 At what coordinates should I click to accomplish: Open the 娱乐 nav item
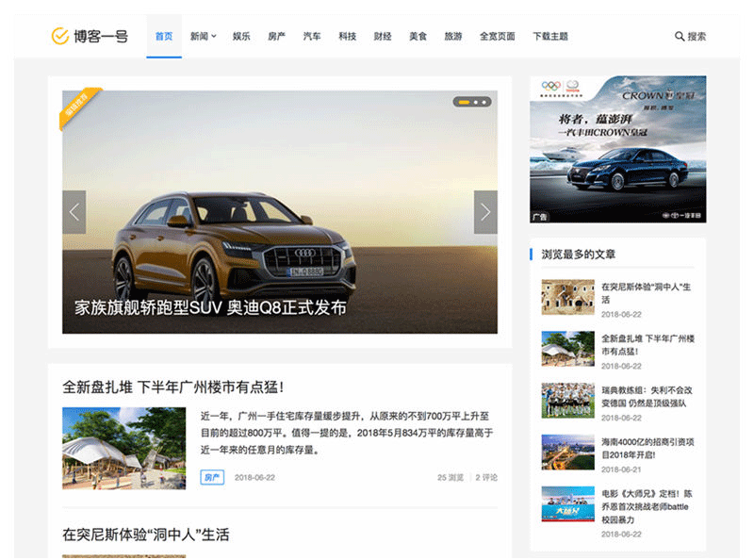241,36
